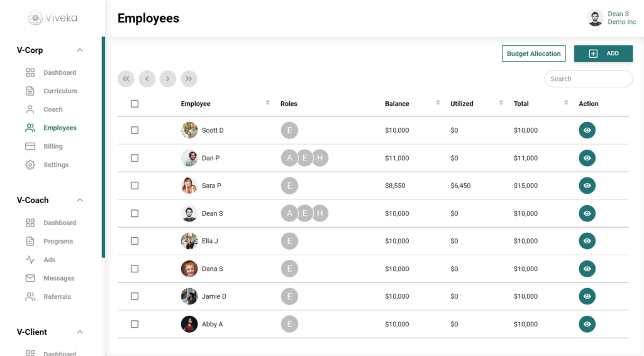644x356 pixels.
Task: Collapse the V-Corp section
Action: [x=80, y=50]
